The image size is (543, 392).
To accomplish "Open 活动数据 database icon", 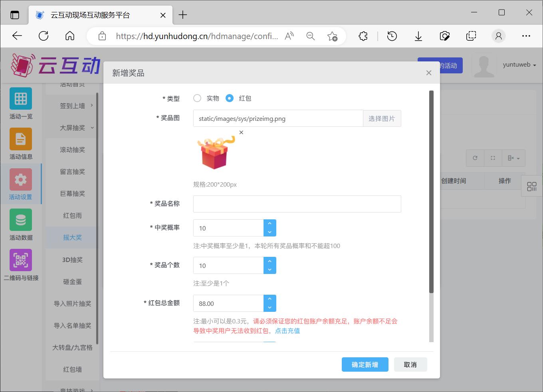I will tap(21, 220).
